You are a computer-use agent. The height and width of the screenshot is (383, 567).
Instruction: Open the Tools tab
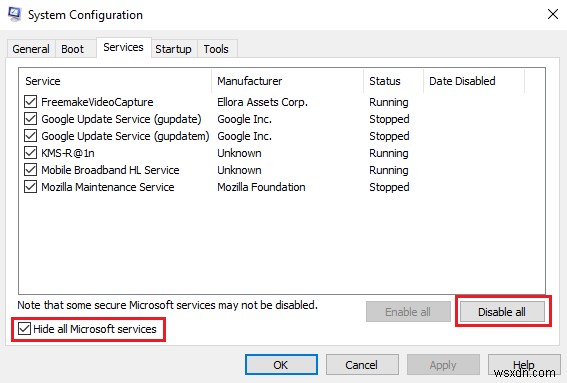216,49
